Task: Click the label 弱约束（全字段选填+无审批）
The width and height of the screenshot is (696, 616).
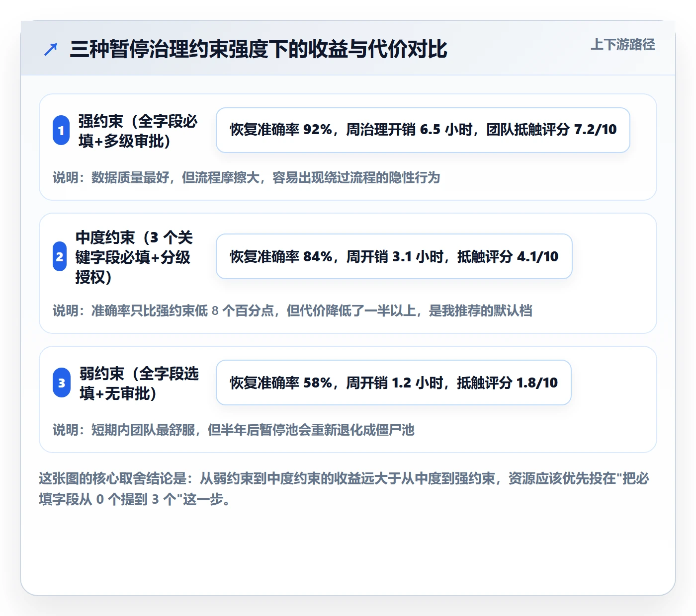Action: tap(139, 383)
